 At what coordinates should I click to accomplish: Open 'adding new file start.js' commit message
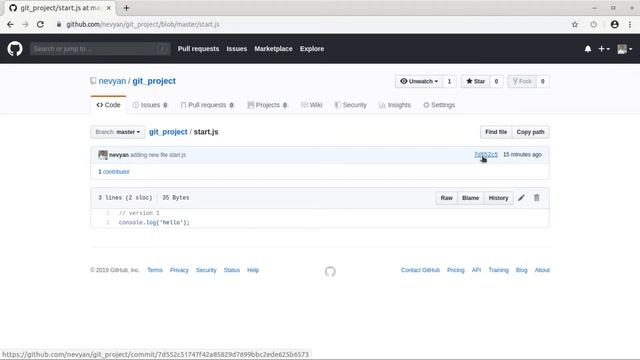[158, 155]
